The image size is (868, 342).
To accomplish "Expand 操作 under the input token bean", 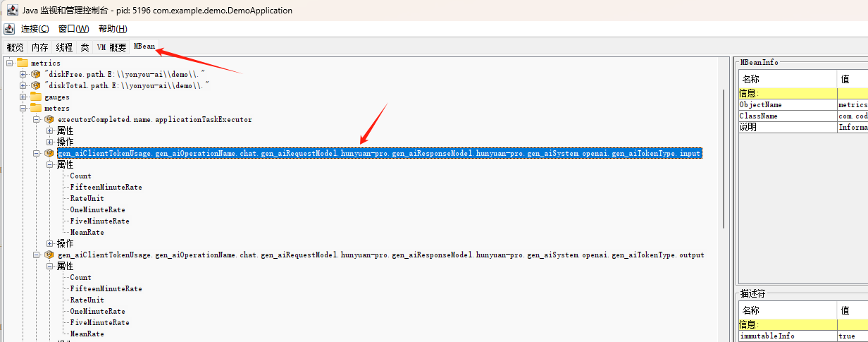I will coord(50,243).
